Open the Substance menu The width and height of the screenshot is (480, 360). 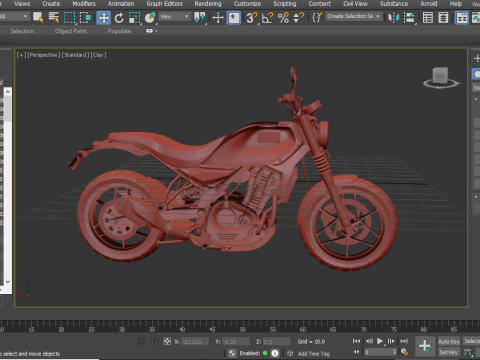point(394,4)
